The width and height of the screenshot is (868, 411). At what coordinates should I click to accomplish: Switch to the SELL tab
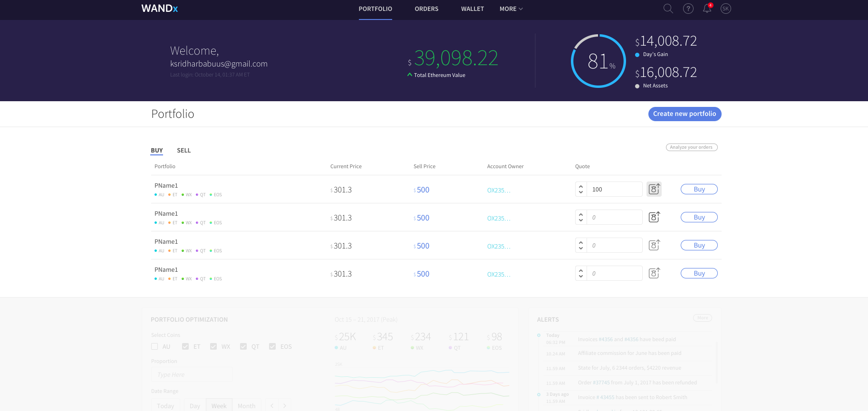(183, 151)
